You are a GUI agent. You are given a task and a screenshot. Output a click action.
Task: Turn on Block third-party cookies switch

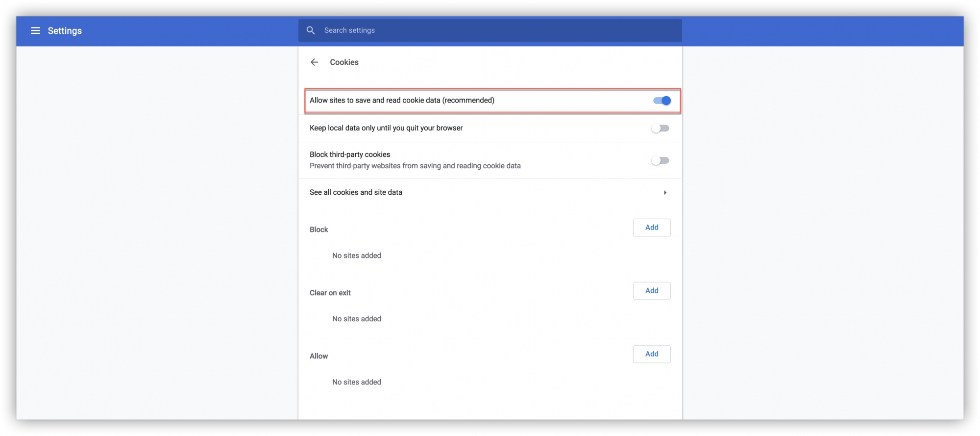point(660,161)
